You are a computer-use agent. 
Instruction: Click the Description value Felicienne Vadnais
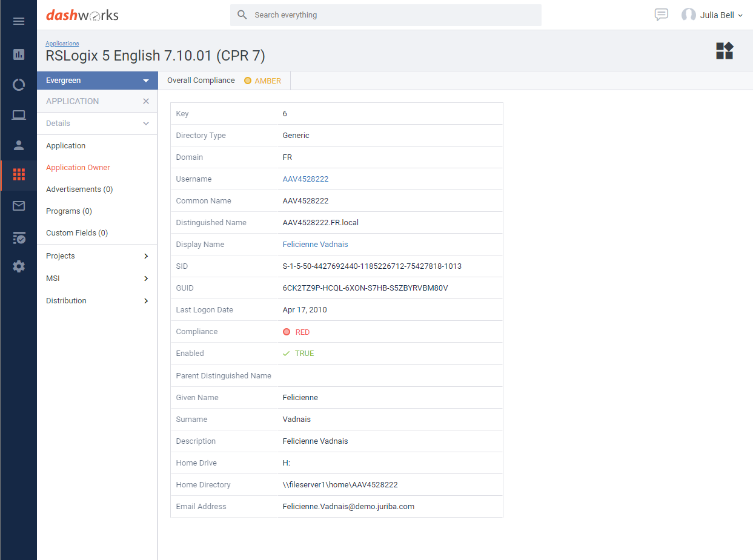click(315, 441)
